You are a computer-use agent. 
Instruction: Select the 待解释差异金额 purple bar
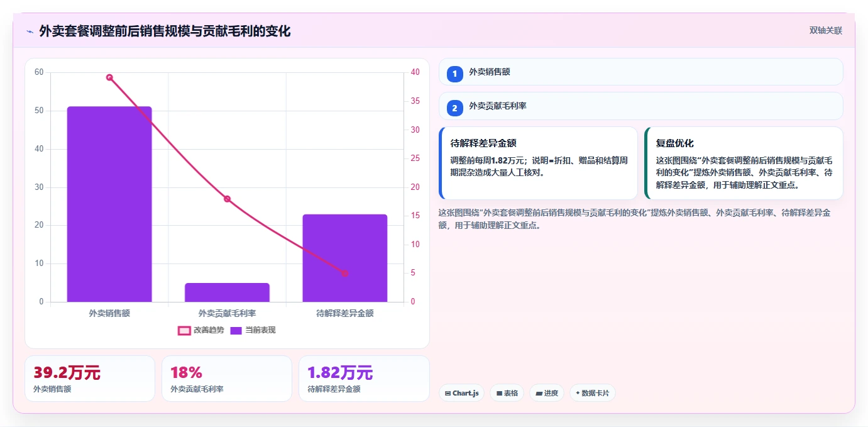coord(345,258)
